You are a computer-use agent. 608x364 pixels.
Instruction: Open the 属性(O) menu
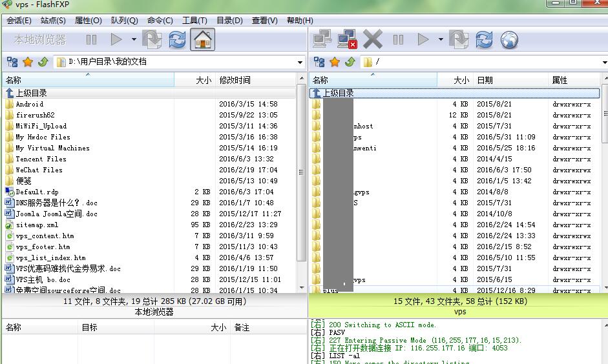point(88,21)
